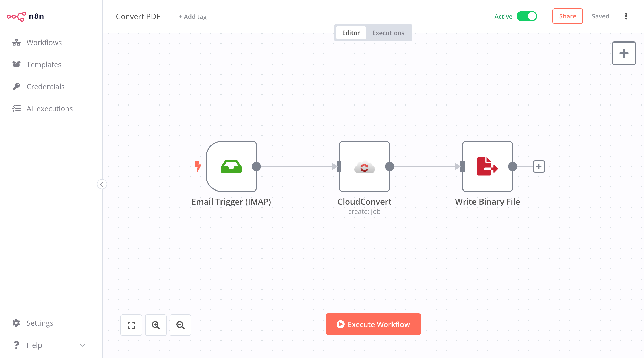Open the add node panel plus button
The height and width of the screenshot is (358, 644).
[x=623, y=53]
